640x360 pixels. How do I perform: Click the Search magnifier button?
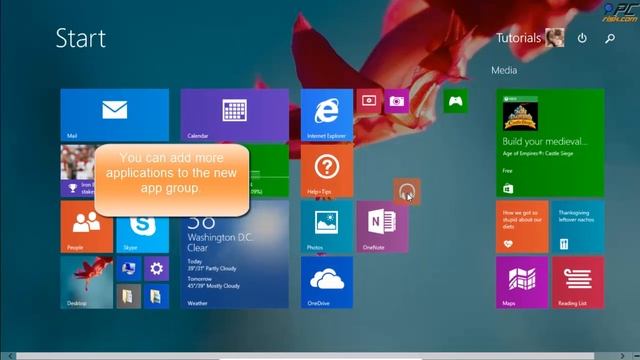[x=610, y=38]
